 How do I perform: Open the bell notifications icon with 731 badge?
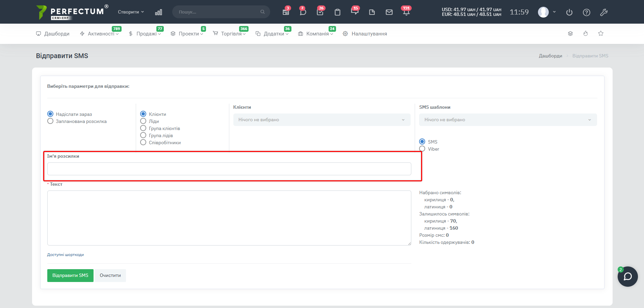pos(406,12)
